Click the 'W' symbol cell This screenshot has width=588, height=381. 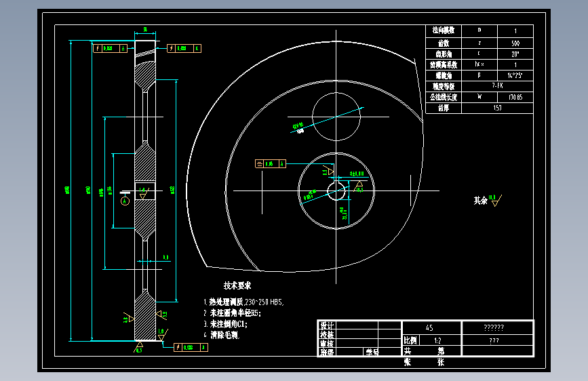(x=479, y=97)
